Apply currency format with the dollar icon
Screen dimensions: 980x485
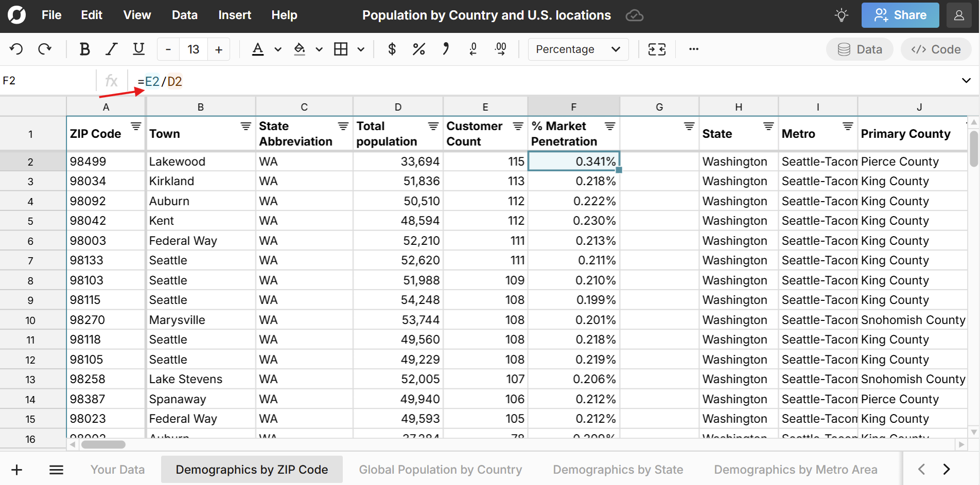click(391, 49)
